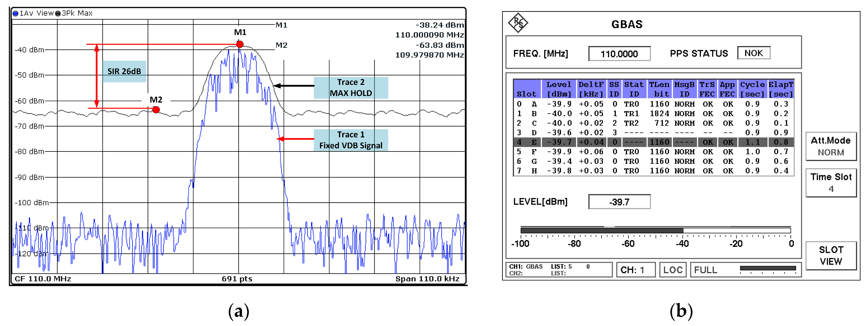Click the level bar graph meter
The image size is (868, 326).
click(655, 231)
